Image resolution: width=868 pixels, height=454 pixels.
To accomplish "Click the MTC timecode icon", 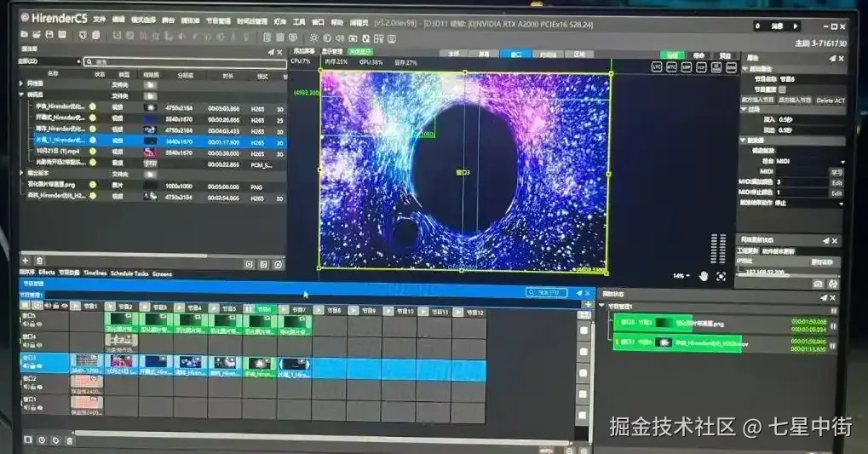I will [x=671, y=67].
